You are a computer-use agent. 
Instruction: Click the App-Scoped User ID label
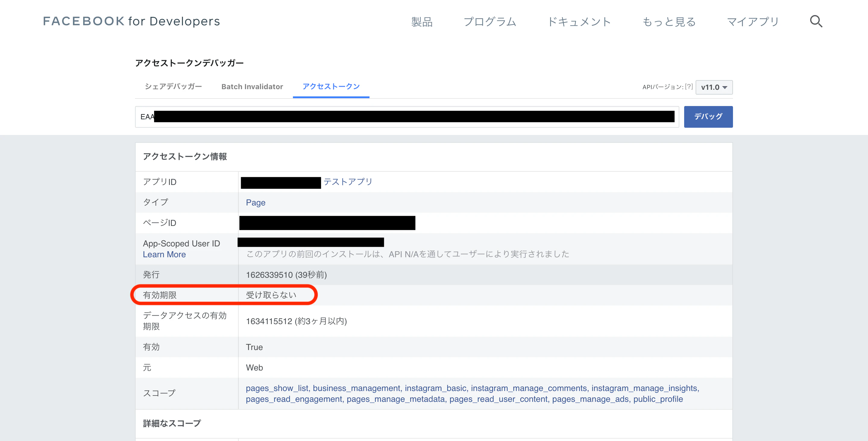click(181, 244)
